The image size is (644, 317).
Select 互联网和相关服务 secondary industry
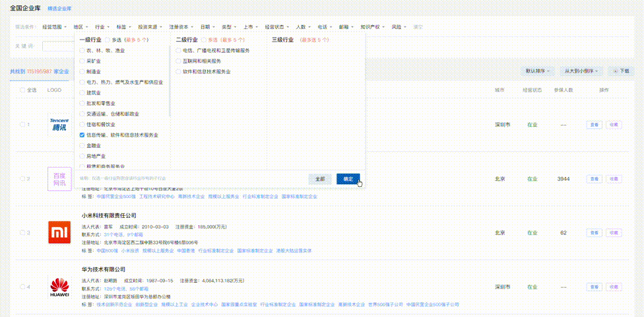pyautogui.click(x=178, y=61)
